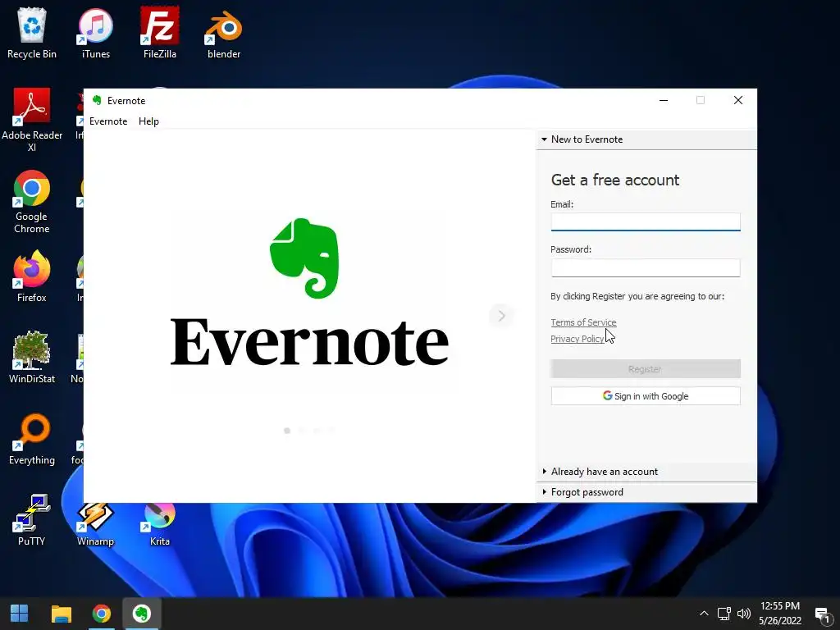The image size is (840, 630).
Task: Collapse the New to Evernote section
Action: click(x=646, y=139)
